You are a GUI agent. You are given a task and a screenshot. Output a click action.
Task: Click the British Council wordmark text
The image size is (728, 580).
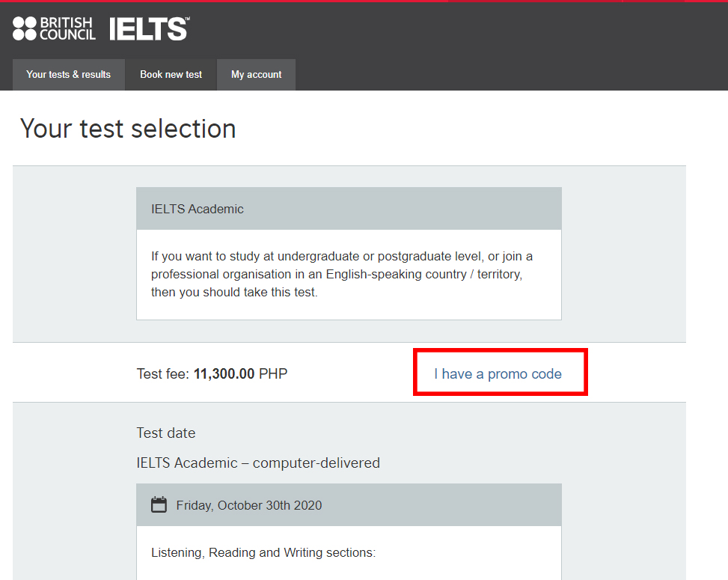67,28
